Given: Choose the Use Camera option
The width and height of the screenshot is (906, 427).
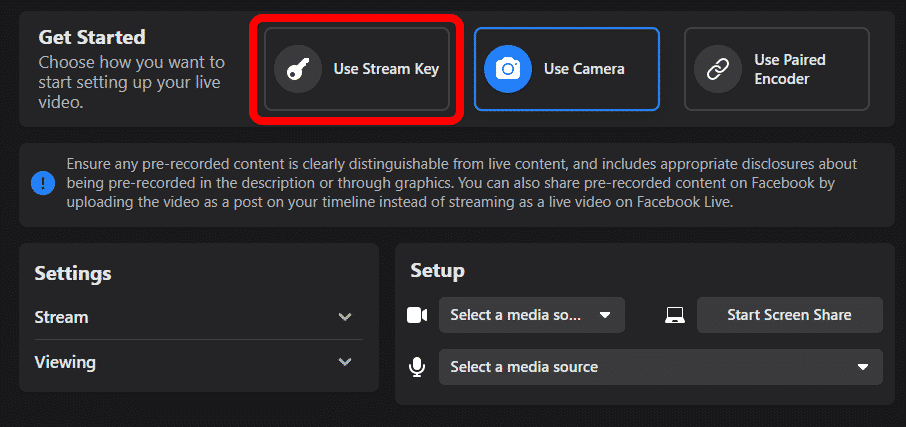Looking at the screenshot, I should 567,69.
